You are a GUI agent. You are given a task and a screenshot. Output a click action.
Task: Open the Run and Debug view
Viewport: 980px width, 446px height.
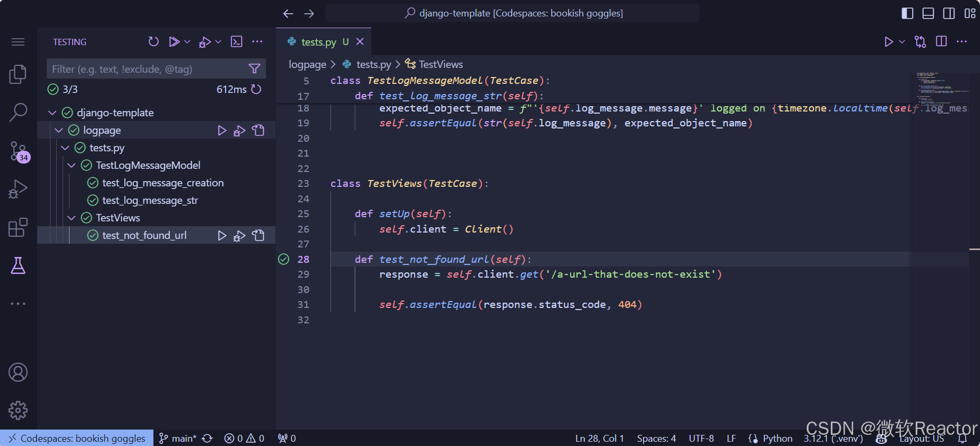(x=18, y=190)
